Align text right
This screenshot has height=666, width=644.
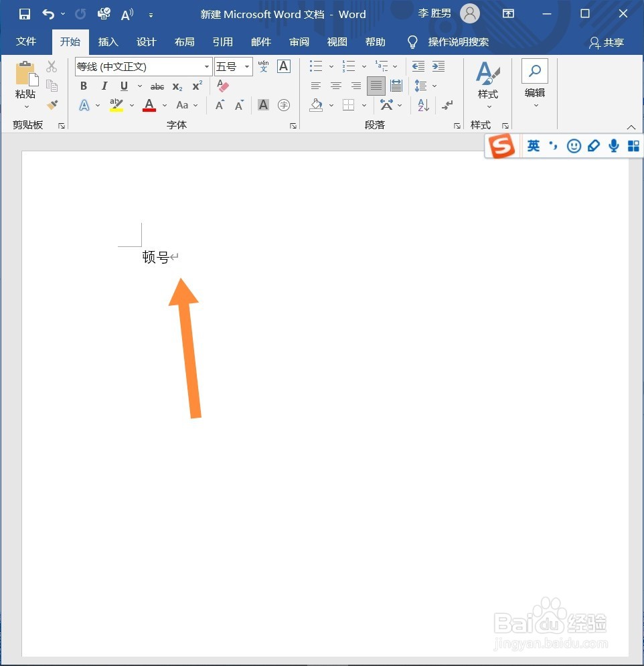point(356,86)
